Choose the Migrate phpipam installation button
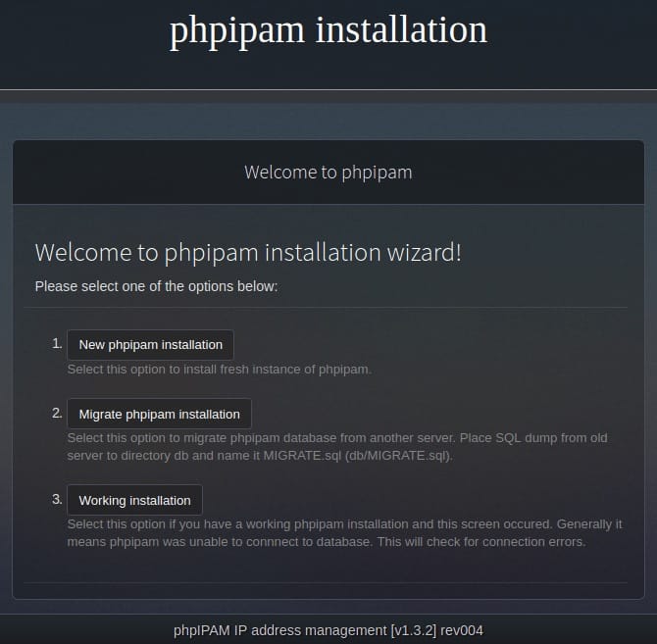This screenshot has height=644, width=657. 159,414
